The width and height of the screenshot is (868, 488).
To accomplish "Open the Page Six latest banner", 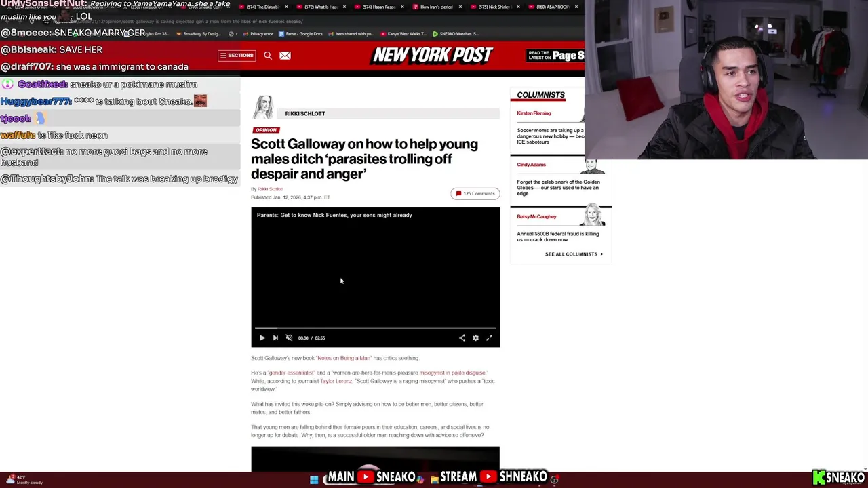I will [555, 56].
